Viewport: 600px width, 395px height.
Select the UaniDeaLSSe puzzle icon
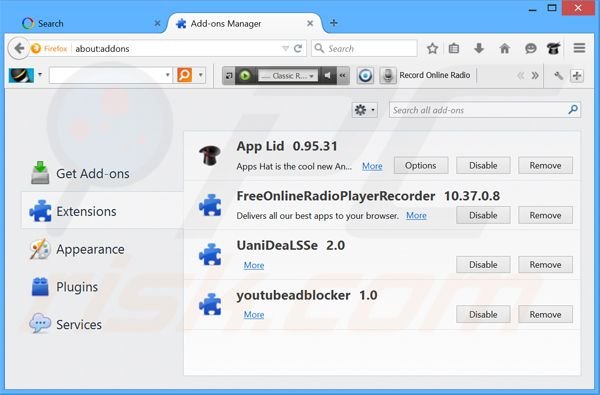(210, 255)
